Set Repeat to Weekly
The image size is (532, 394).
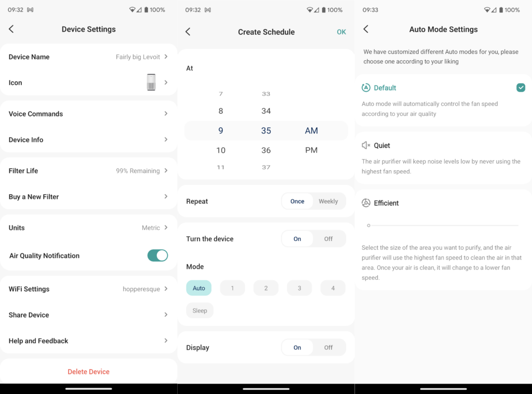pyautogui.click(x=328, y=201)
